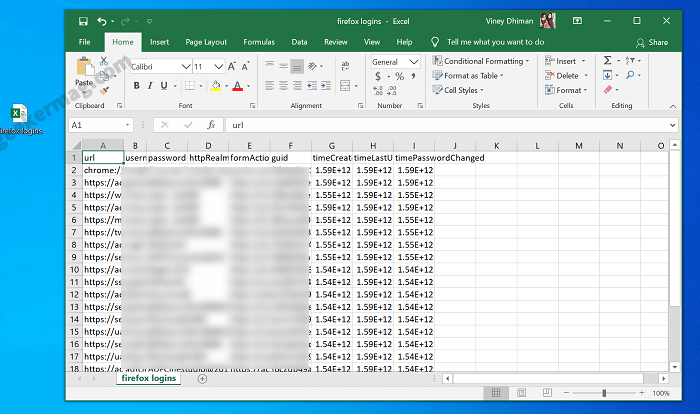Click the Fill down arrow icon
The width and height of the screenshot is (700, 414).
(x=608, y=75)
